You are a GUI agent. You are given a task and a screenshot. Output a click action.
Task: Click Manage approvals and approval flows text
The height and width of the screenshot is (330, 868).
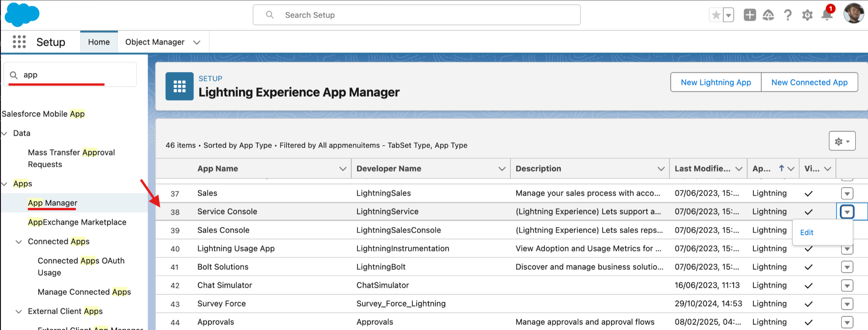click(x=585, y=322)
